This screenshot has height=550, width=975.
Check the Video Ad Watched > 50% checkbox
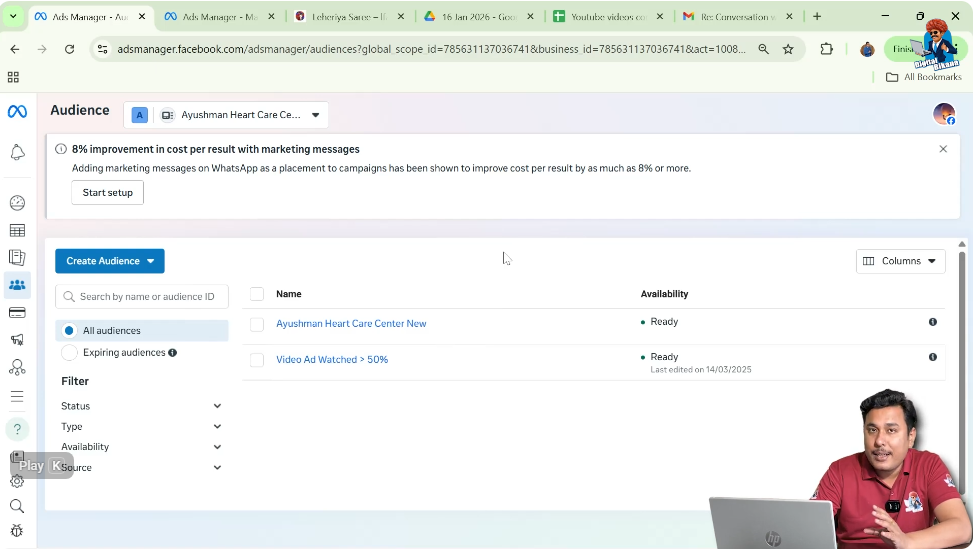point(257,360)
